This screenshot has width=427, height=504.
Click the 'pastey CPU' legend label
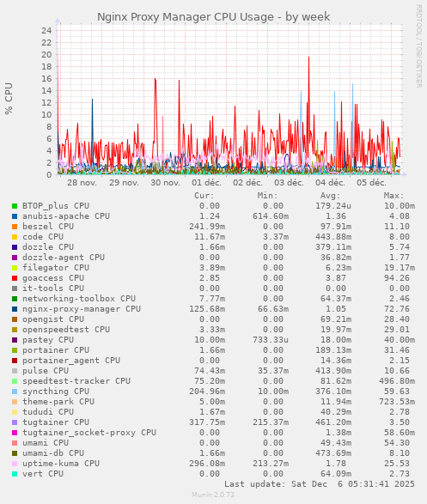48,340
